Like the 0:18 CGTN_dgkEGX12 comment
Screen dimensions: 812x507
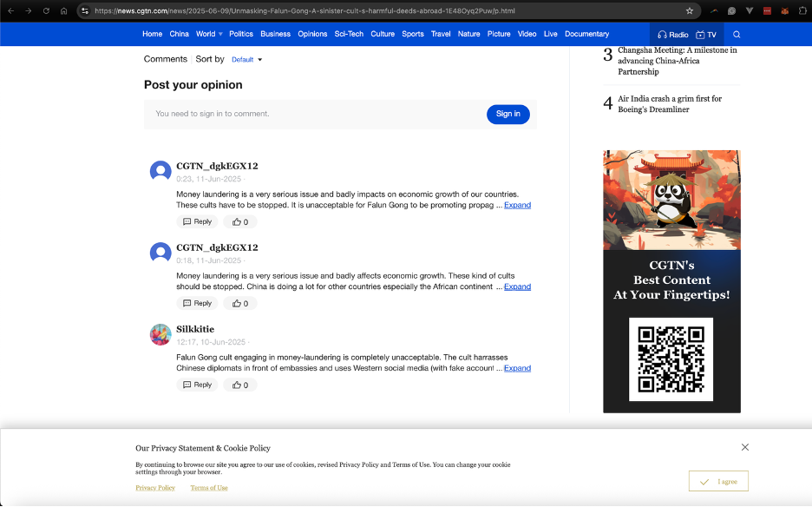(x=240, y=303)
